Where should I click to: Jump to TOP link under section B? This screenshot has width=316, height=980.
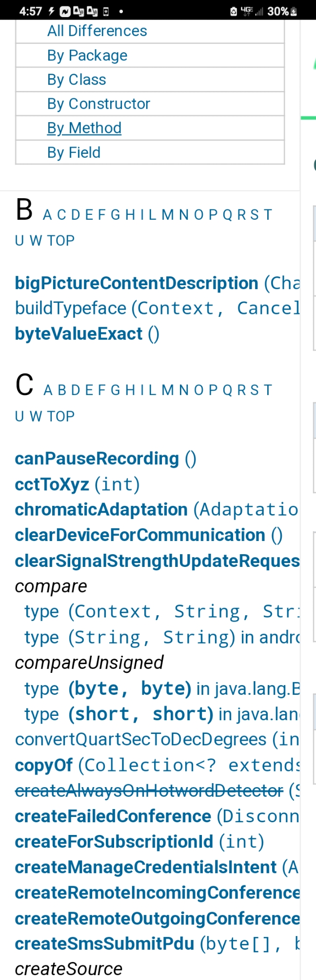(x=61, y=241)
